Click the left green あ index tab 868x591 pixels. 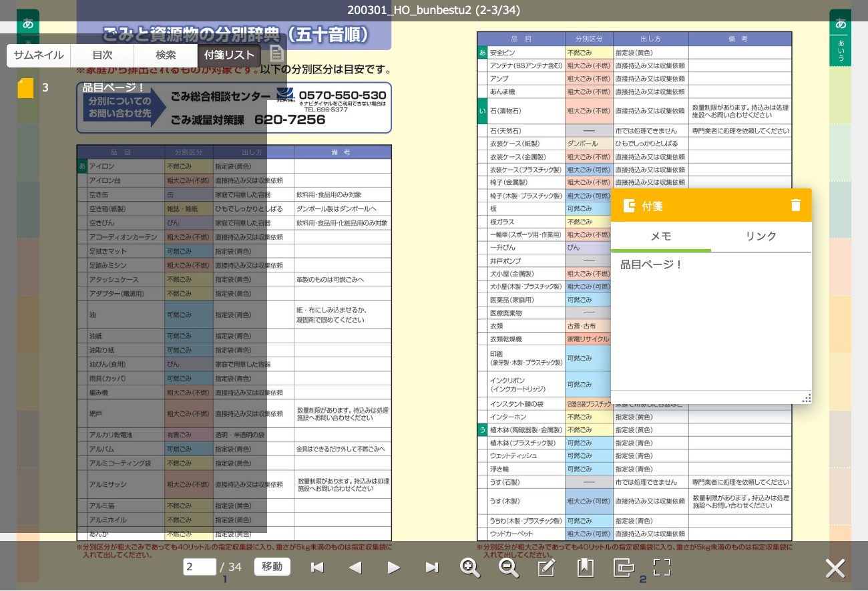click(x=28, y=24)
